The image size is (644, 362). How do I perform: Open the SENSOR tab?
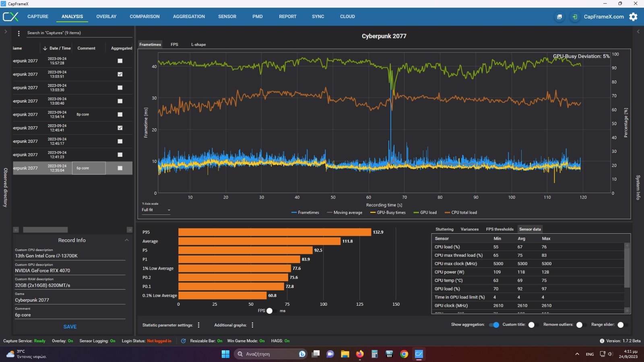pos(227,16)
